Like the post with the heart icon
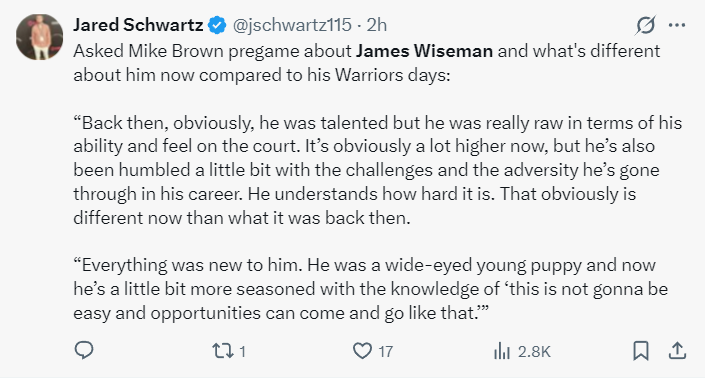 point(362,351)
